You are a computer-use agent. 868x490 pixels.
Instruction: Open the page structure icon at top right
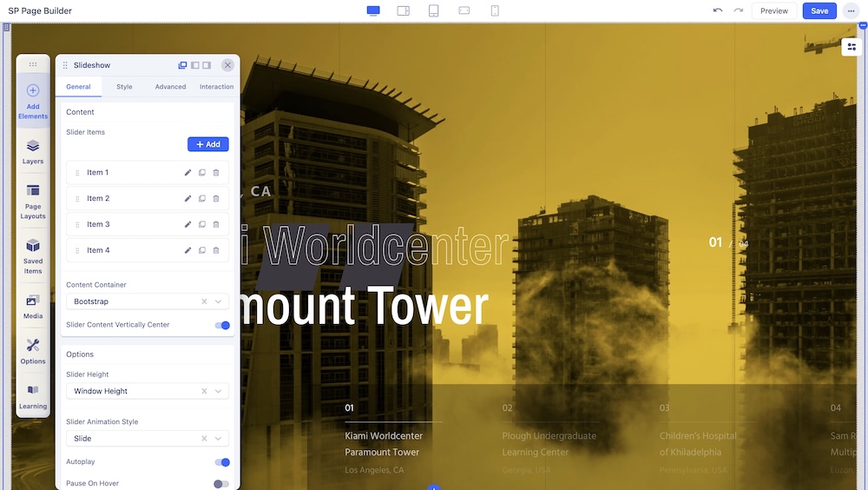(852, 47)
